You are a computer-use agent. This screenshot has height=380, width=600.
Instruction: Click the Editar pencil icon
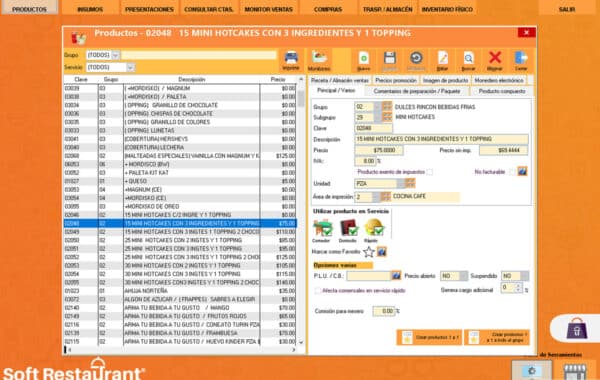point(442,59)
